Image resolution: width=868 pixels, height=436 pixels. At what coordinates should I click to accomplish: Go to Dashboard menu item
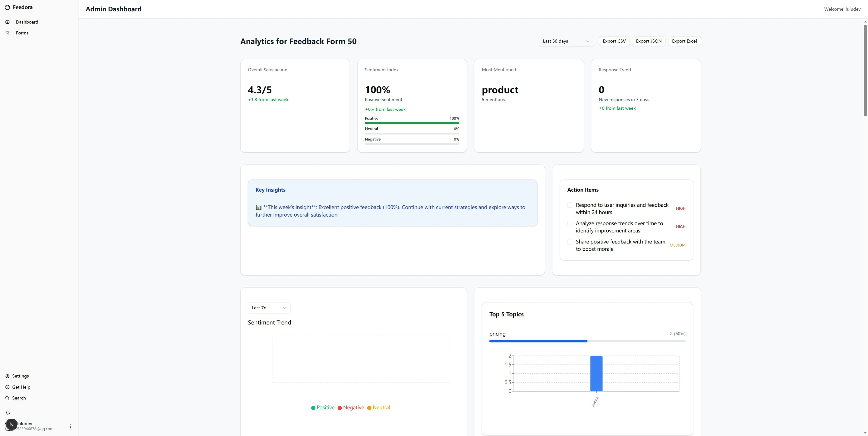[x=27, y=22]
